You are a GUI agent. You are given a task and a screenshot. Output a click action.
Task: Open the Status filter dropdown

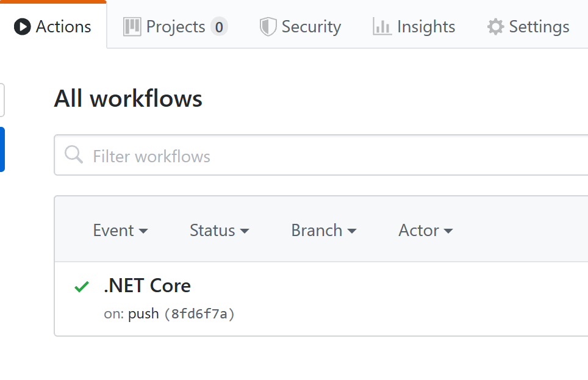pyautogui.click(x=219, y=231)
